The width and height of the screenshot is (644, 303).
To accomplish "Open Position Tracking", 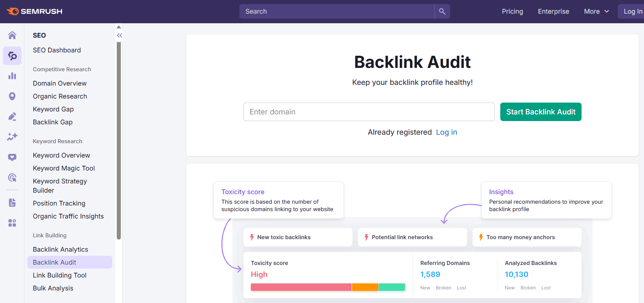I will pyautogui.click(x=59, y=203).
